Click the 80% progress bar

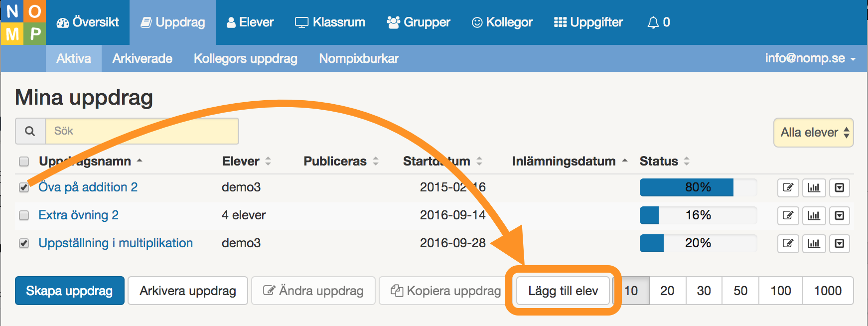(x=698, y=187)
